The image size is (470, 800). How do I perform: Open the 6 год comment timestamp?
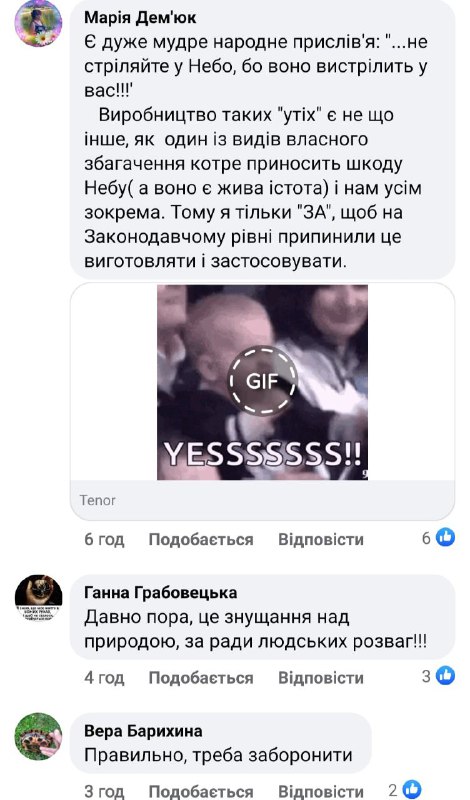tap(104, 539)
